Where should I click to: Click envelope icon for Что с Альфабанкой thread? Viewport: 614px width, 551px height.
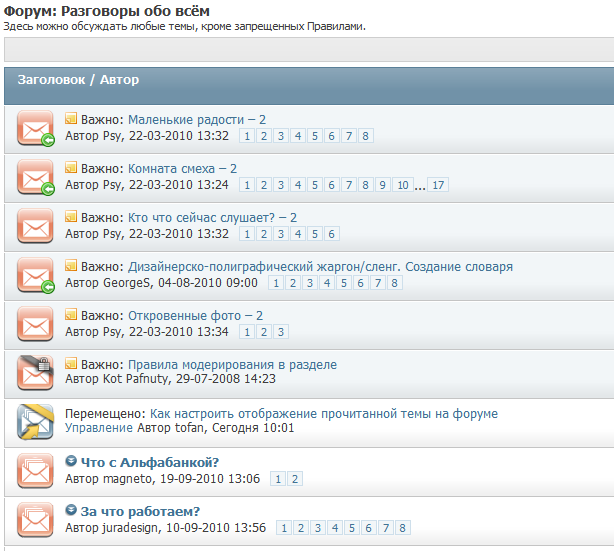[x=35, y=471]
